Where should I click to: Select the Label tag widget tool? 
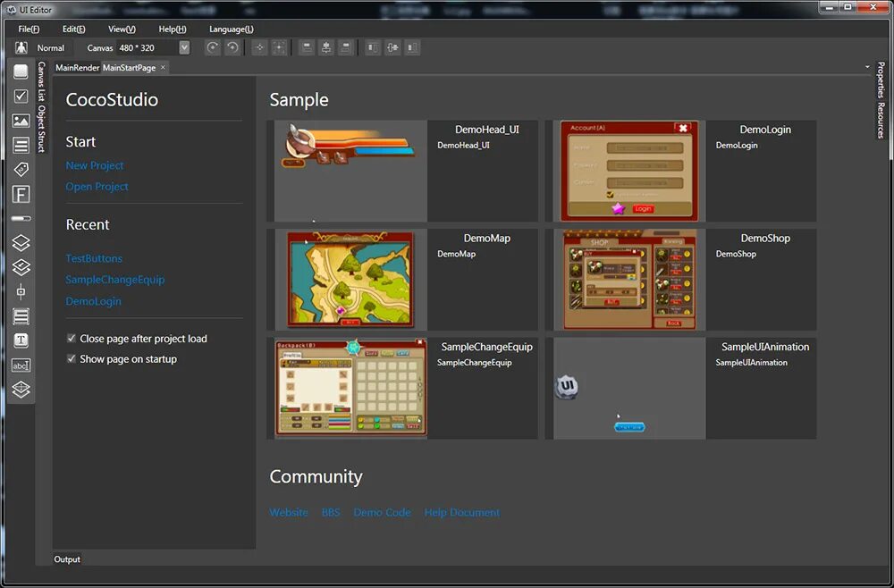pyautogui.click(x=21, y=169)
